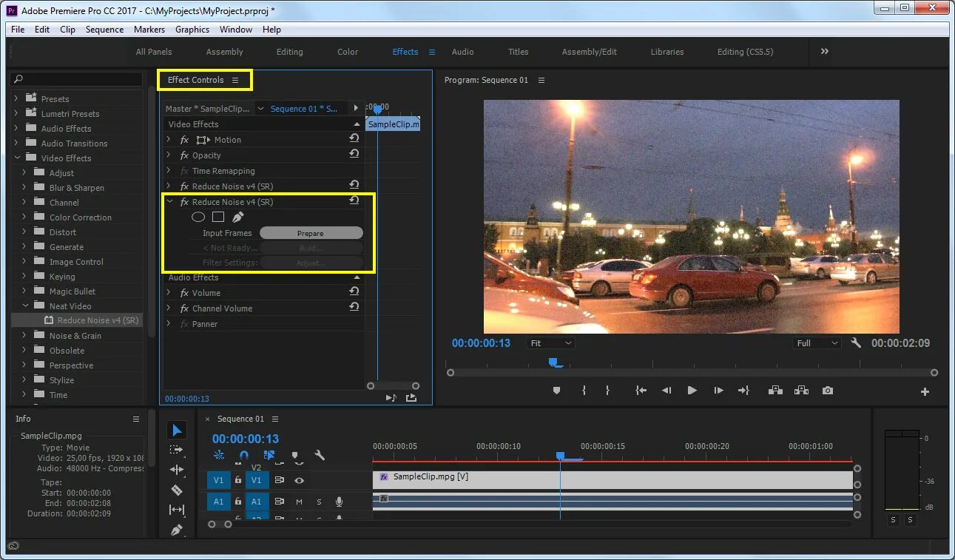Image resolution: width=955 pixels, height=560 pixels.
Task: Open Program monitor settings wrench
Action: (x=856, y=343)
